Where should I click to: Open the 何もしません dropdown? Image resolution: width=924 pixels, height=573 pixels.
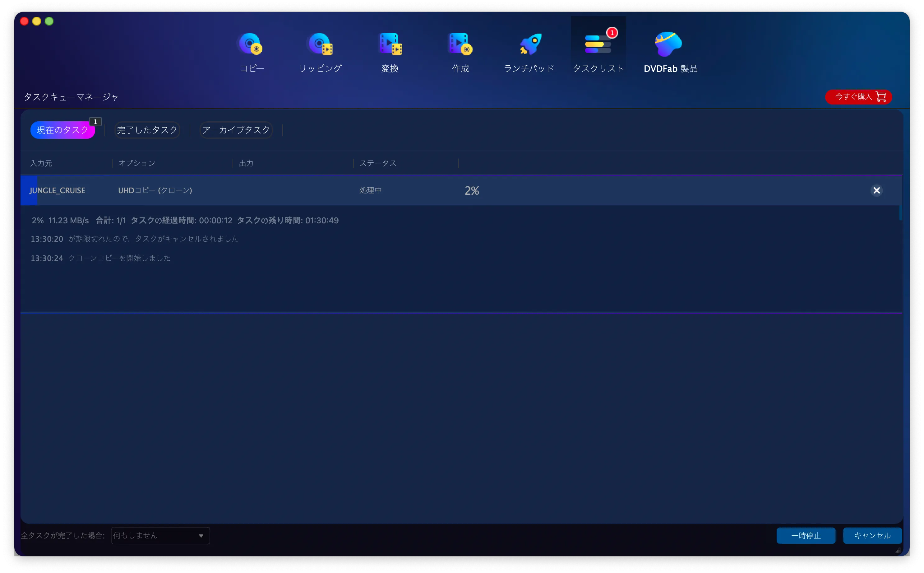point(160,535)
